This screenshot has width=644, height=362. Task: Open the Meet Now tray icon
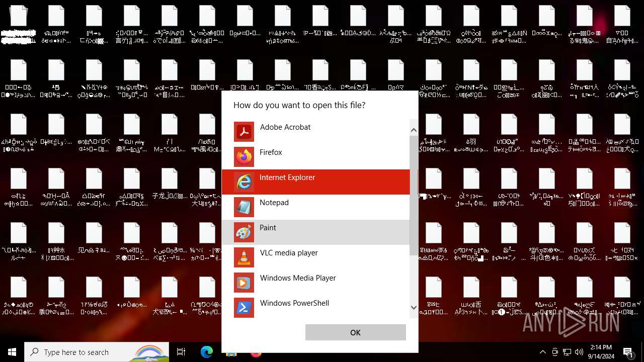point(555,352)
